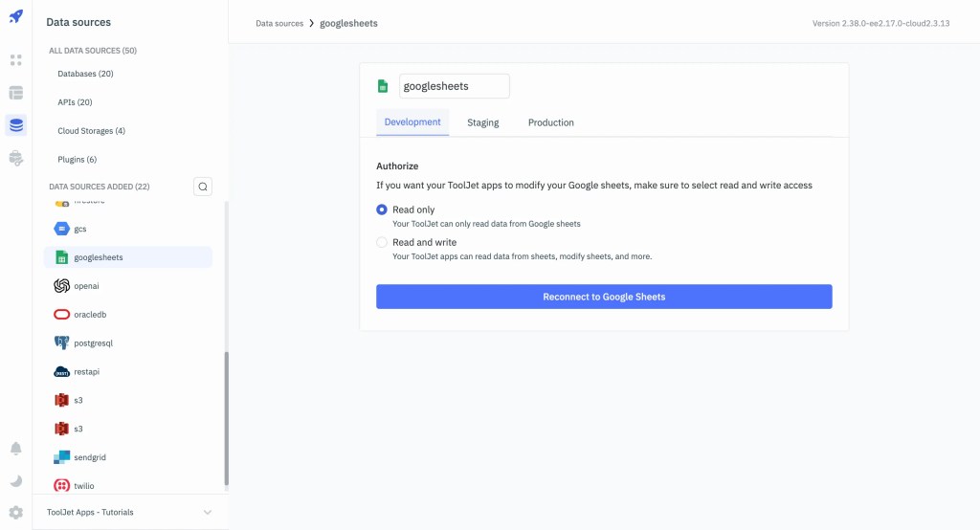Image resolution: width=980 pixels, height=530 pixels.
Task: Click the twilio red circle icon
Action: click(61, 486)
